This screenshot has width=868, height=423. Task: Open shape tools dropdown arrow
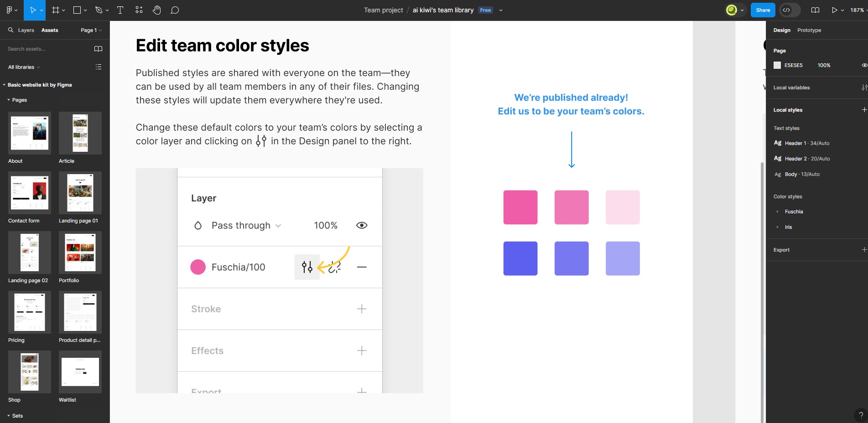click(x=85, y=10)
